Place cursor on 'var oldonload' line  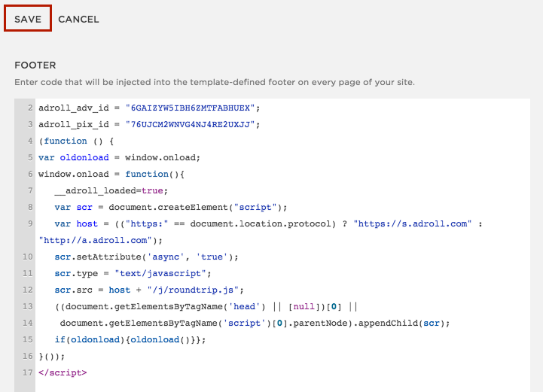[120, 158]
